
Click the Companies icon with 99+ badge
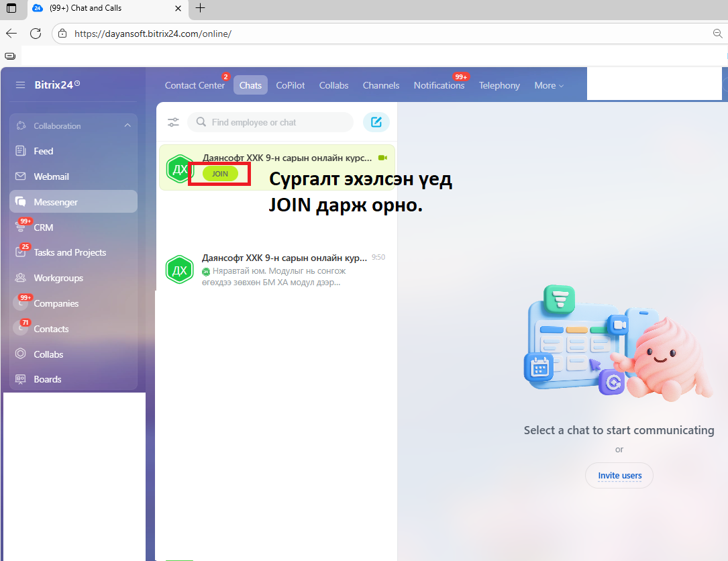[21, 303]
